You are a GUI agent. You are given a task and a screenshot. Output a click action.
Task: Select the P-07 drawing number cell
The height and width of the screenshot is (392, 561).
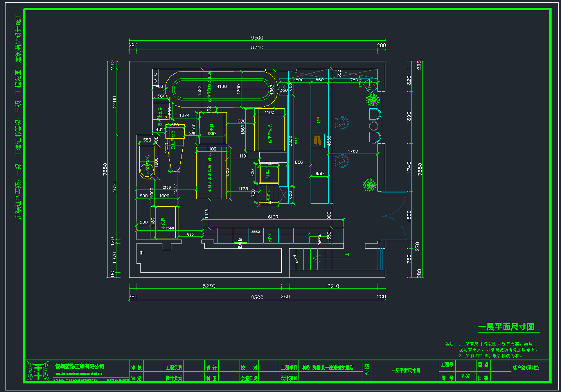(x=465, y=376)
